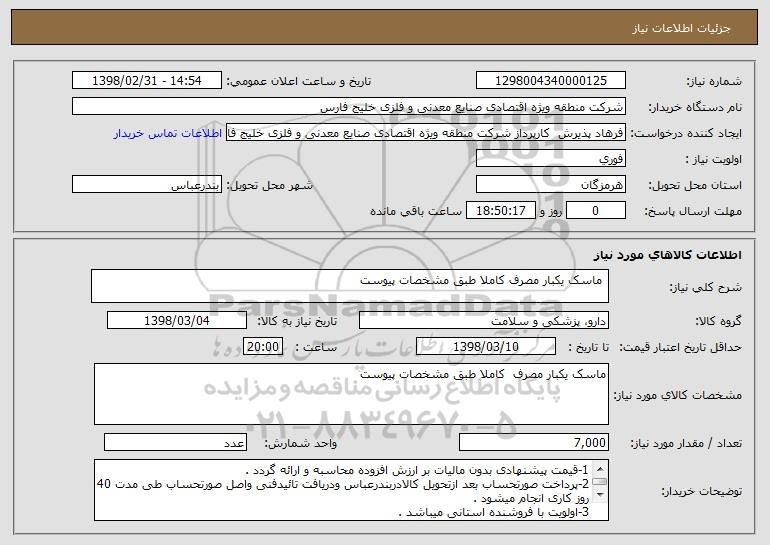Viewport: 770px width, 545px height.
Task: Select the goods group field دارو، پزشکی و سلامت
Action: coord(484,321)
